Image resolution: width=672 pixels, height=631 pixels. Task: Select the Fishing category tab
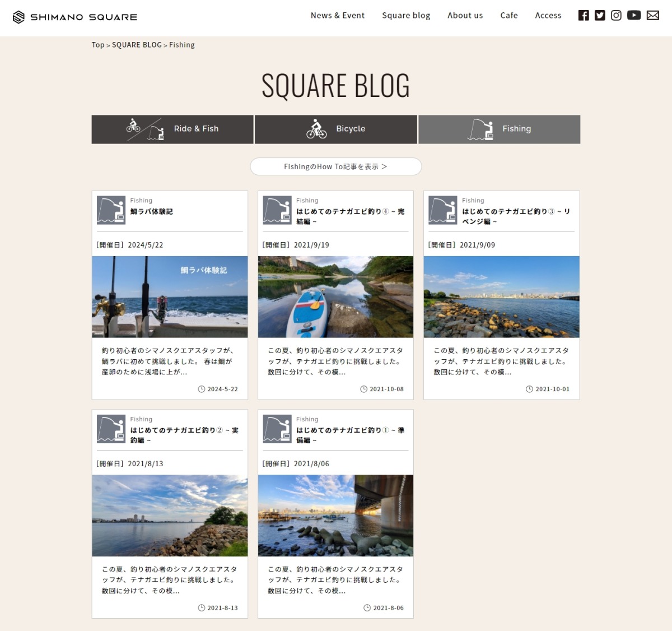click(499, 129)
